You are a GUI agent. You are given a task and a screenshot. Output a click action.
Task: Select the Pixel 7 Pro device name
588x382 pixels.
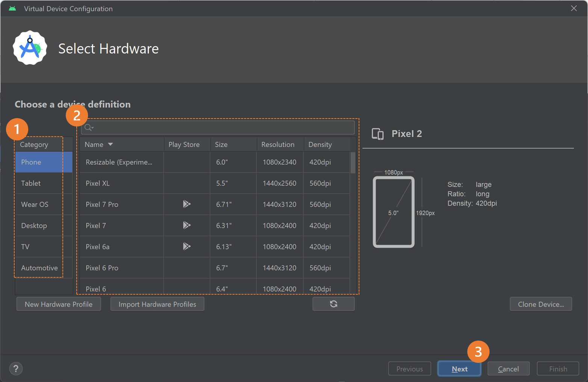coord(102,204)
